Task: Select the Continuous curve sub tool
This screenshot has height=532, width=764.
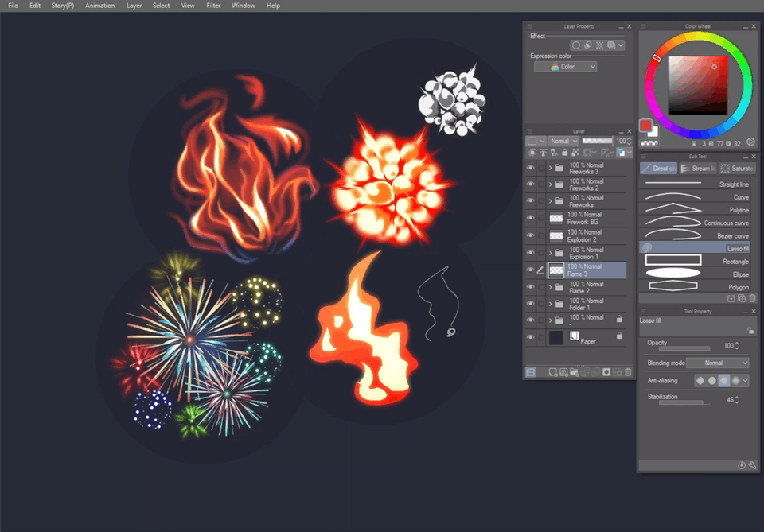Action: click(695, 223)
